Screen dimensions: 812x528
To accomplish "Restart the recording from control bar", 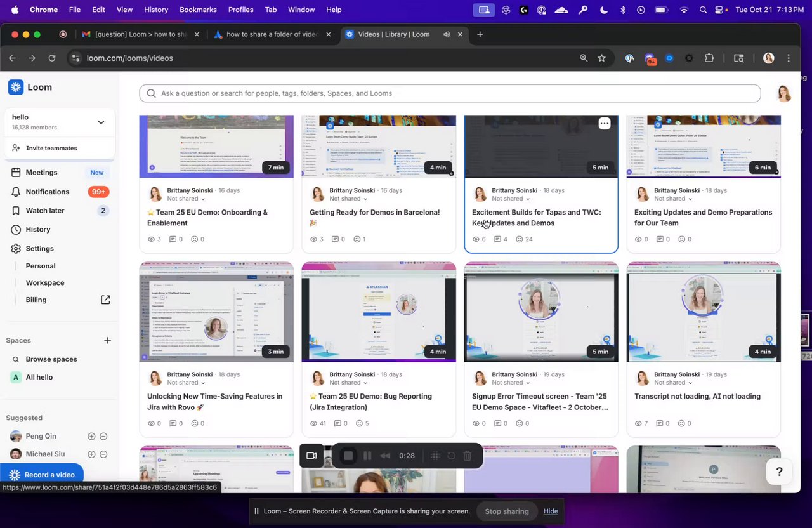I will pyautogui.click(x=451, y=456).
